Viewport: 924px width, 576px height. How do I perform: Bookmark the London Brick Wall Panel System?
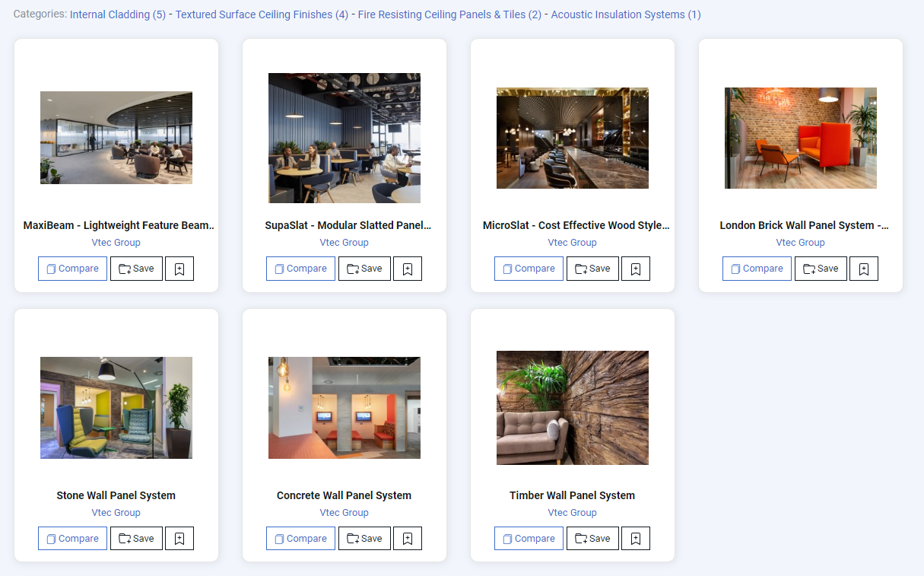pyautogui.click(x=864, y=269)
